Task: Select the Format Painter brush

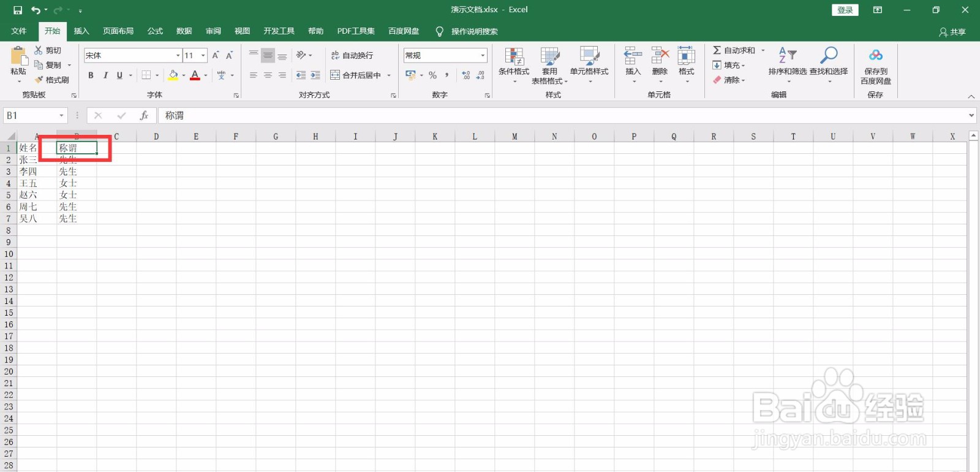Action: click(51, 80)
